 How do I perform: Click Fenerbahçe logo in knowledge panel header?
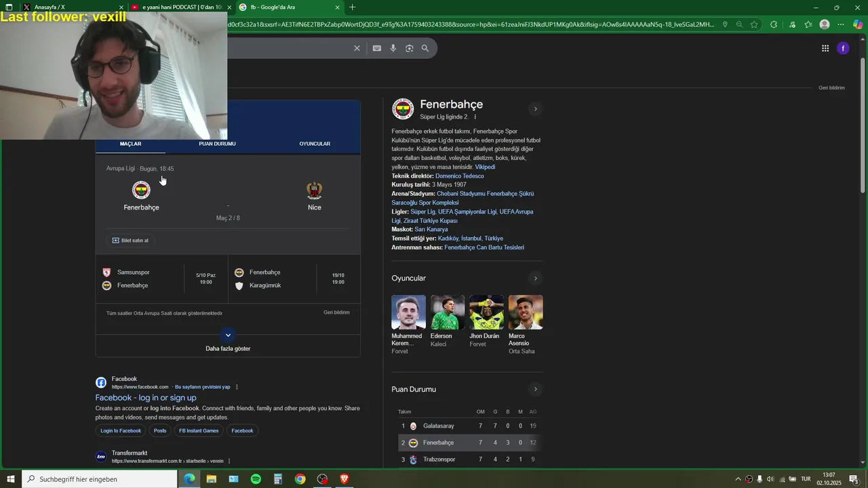pyautogui.click(x=403, y=109)
